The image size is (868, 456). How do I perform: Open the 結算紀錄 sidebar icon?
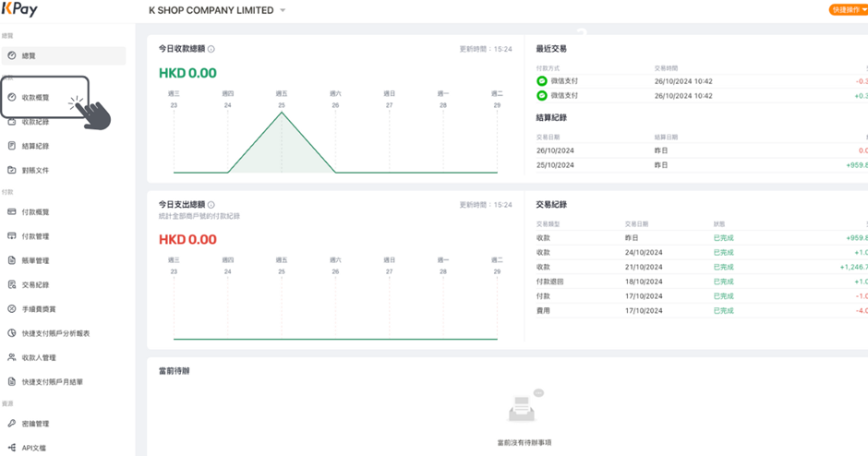(x=12, y=146)
